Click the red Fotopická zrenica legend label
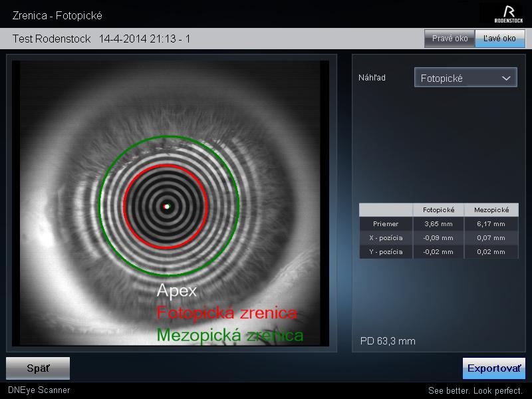 [x=226, y=313]
